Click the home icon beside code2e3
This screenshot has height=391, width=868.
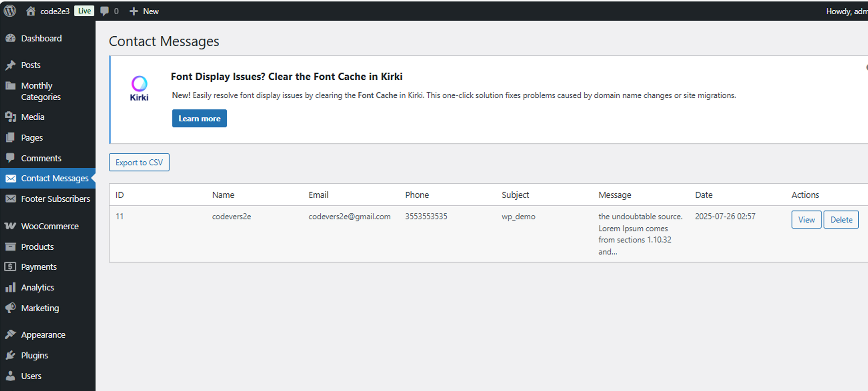31,11
